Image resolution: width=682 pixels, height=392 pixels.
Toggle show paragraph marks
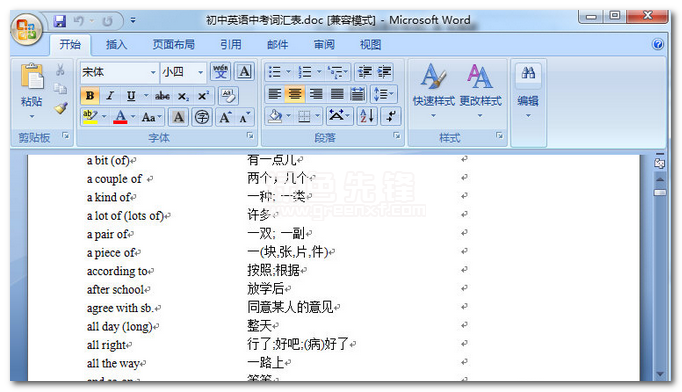pos(391,116)
